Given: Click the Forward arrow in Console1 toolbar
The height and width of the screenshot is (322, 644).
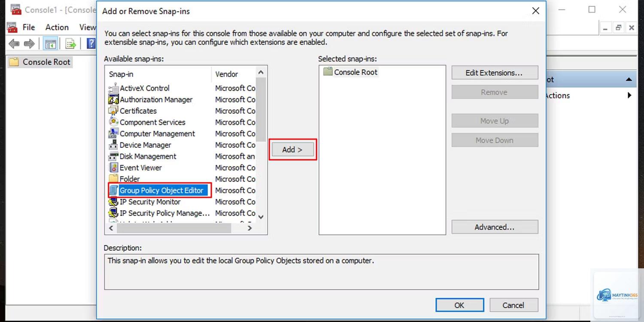Looking at the screenshot, I should coord(29,43).
